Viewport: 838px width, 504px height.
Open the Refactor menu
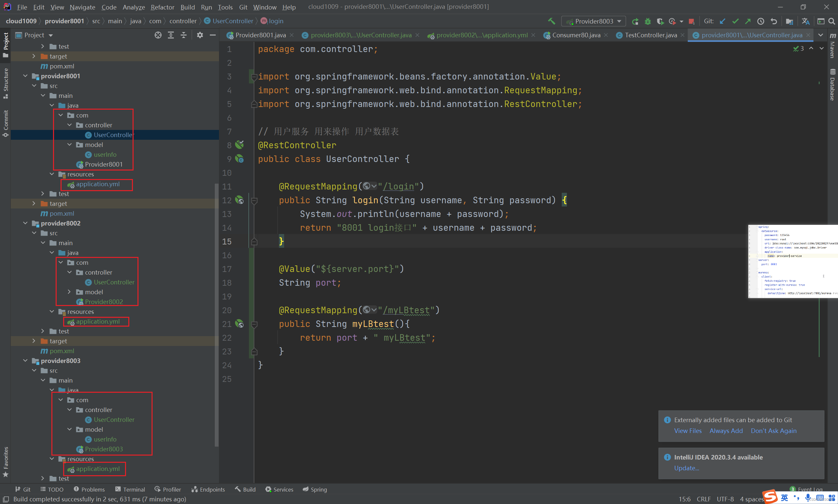pyautogui.click(x=162, y=7)
